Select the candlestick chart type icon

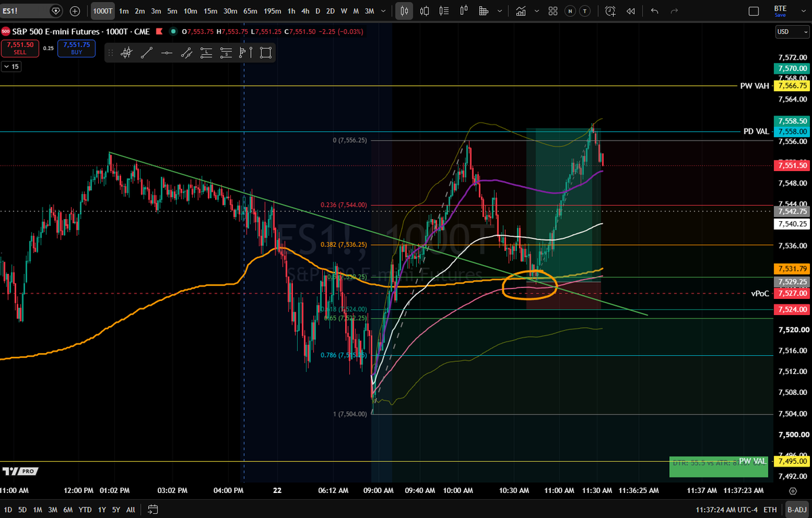(x=405, y=11)
